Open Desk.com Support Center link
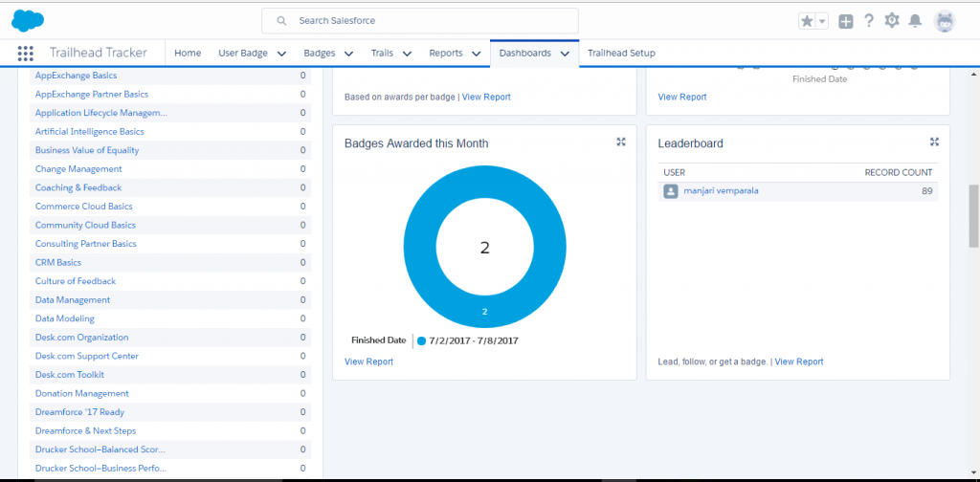980x482 pixels. tap(87, 357)
